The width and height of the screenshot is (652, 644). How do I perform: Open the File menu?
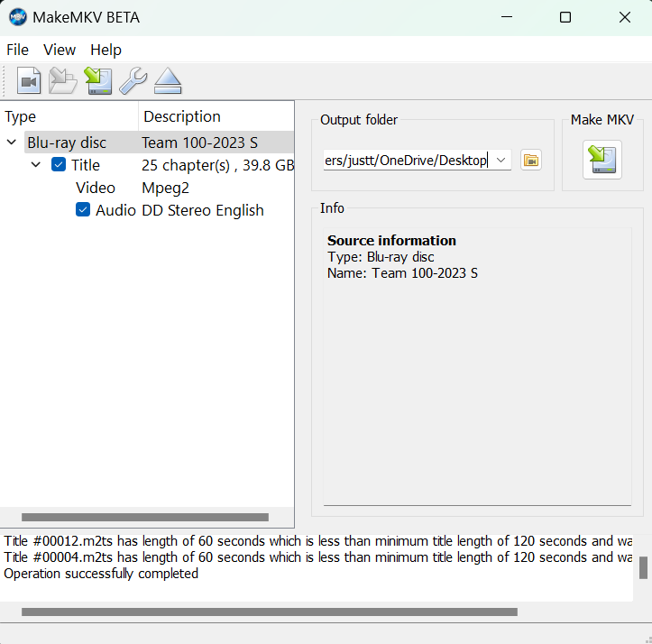tap(17, 50)
